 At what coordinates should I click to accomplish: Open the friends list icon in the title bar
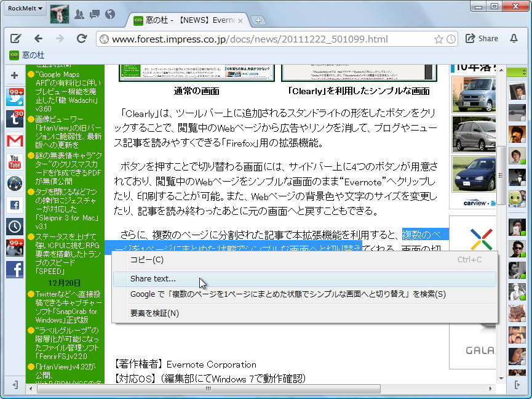79,14
